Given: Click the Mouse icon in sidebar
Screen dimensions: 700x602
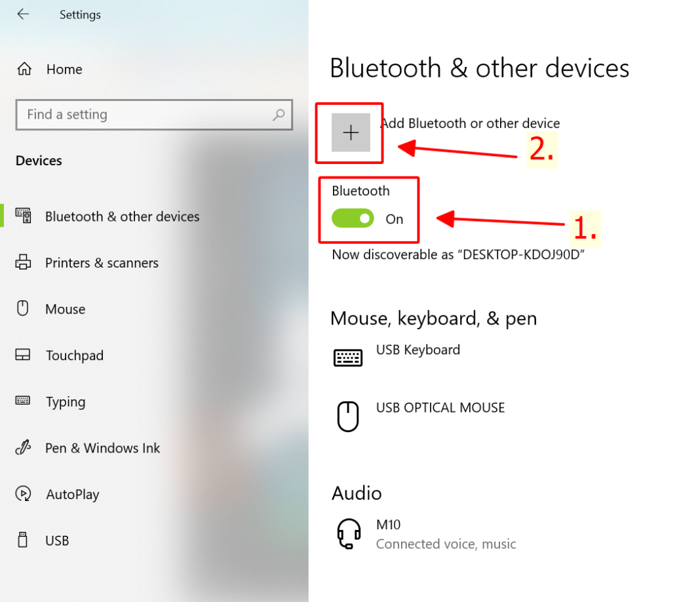Looking at the screenshot, I should 23,309.
